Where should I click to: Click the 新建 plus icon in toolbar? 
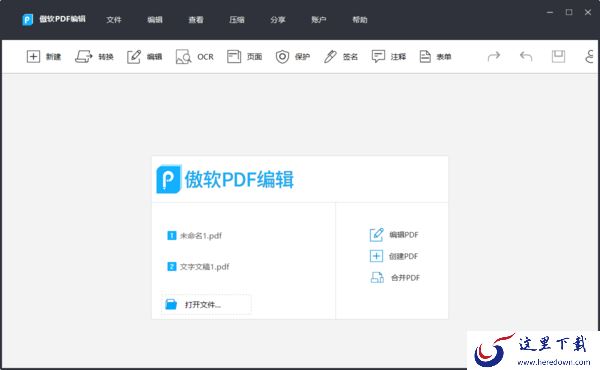33,57
